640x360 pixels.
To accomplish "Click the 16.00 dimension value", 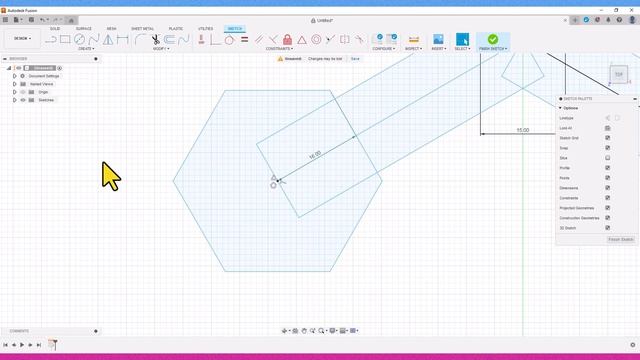I will click(x=315, y=155).
